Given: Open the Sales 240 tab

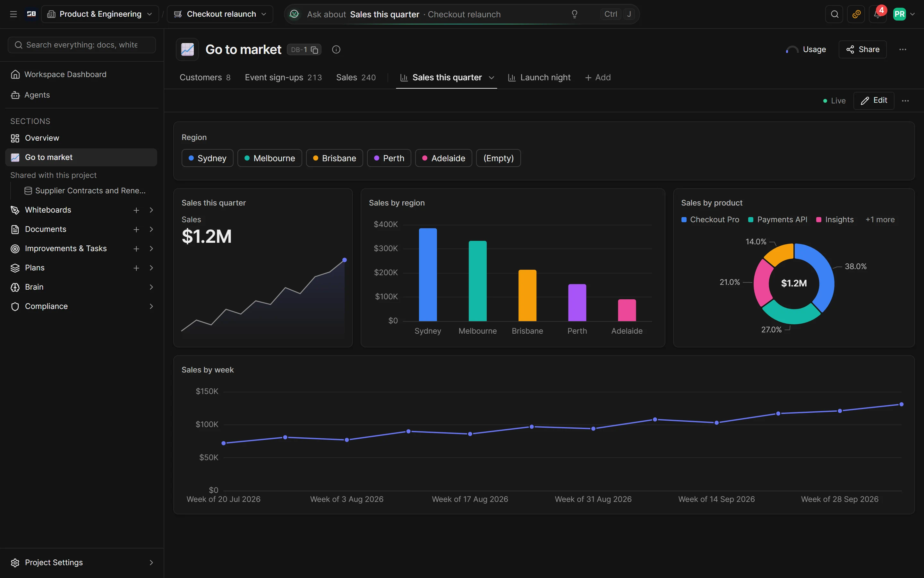Looking at the screenshot, I should [x=356, y=78].
